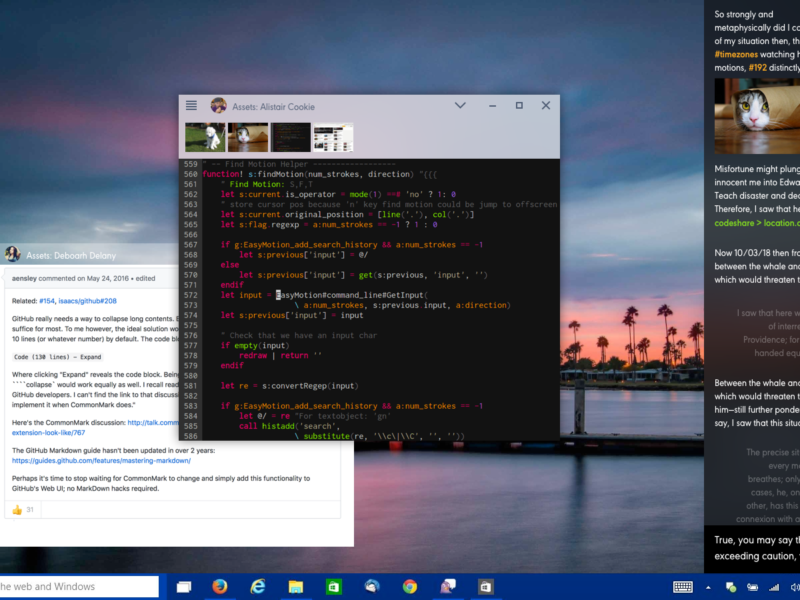The height and width of the screenshot is (600, 800).
Task: Click 'edited' label on aensley's comment
Action: [145, 279]
